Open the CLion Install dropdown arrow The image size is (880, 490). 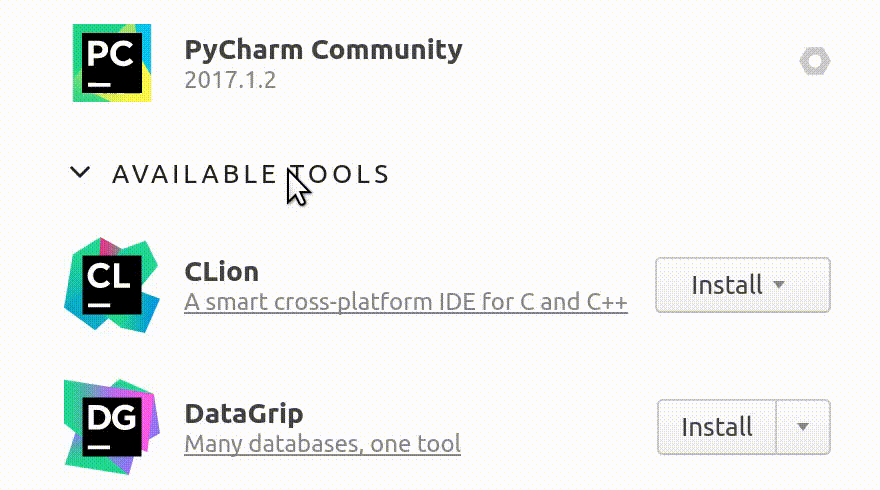coord(779,285)
